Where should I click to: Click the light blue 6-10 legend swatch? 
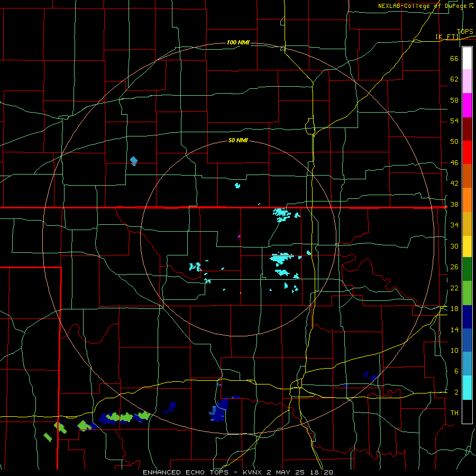click(467, 364)
